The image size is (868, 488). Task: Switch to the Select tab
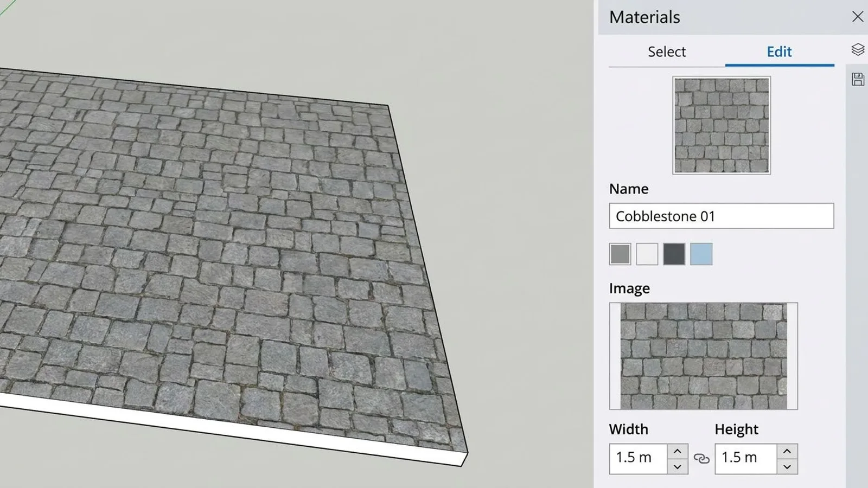667,52
